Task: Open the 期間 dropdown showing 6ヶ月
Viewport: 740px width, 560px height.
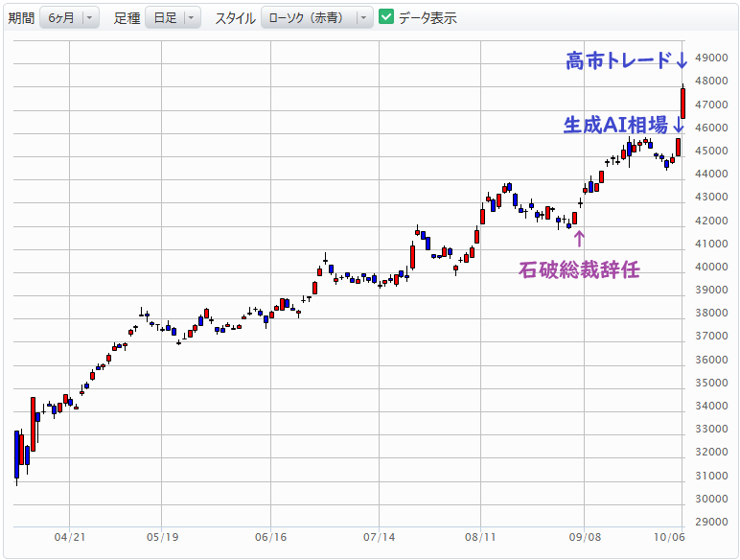Action: click(69, 17)
